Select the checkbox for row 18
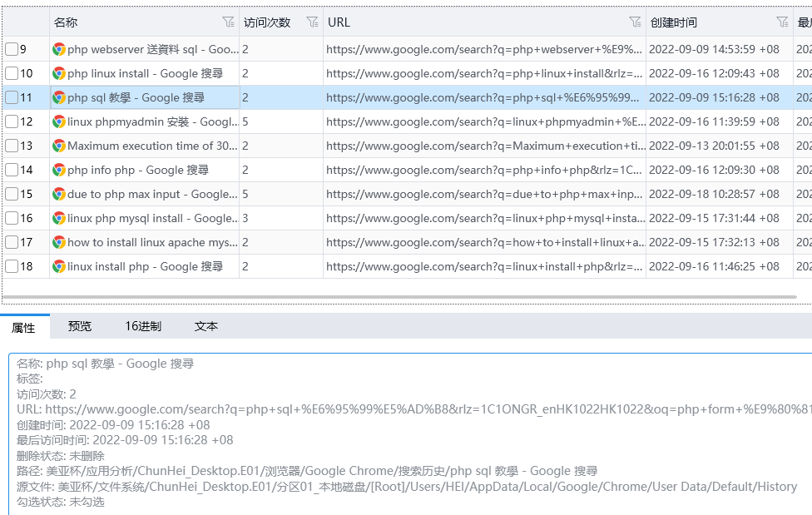 click(12, 266)
